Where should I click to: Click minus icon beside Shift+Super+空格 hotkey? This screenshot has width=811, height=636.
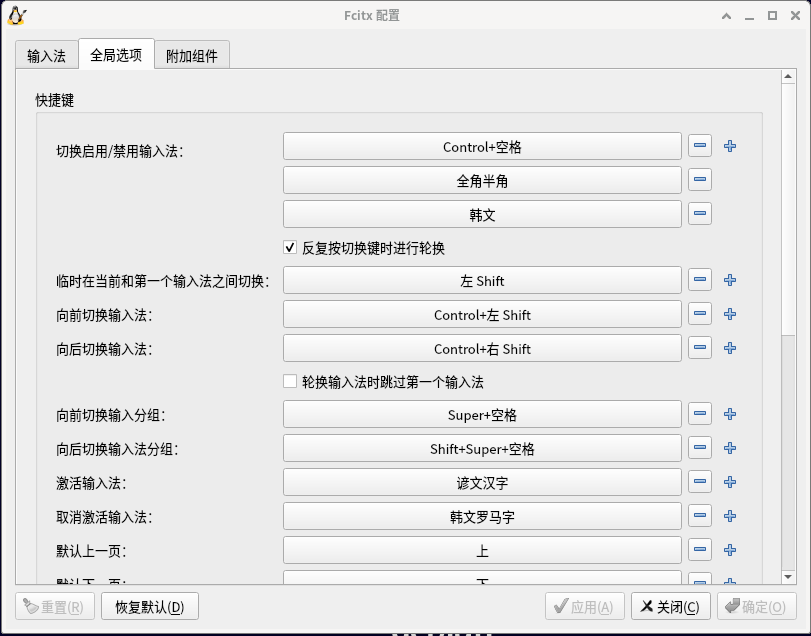pos(700,448)
